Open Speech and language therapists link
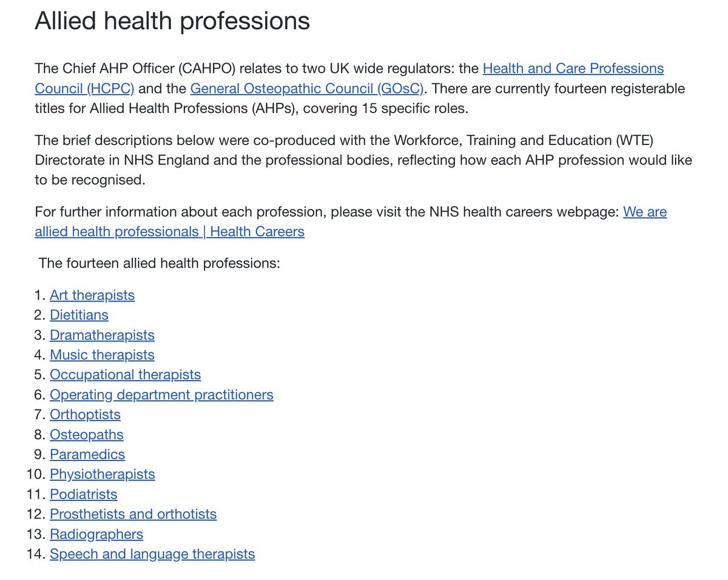Screen dimensions: 728x580 tap(152, 555)
